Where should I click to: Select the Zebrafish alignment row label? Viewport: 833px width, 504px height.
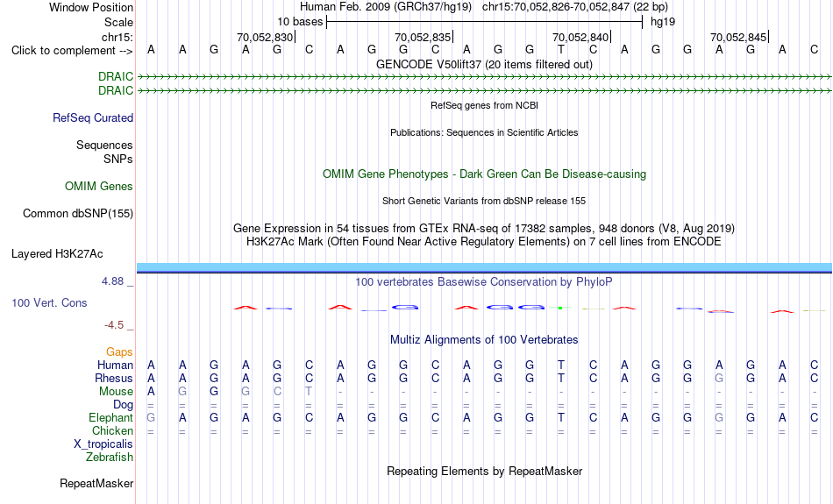[110, 457]
